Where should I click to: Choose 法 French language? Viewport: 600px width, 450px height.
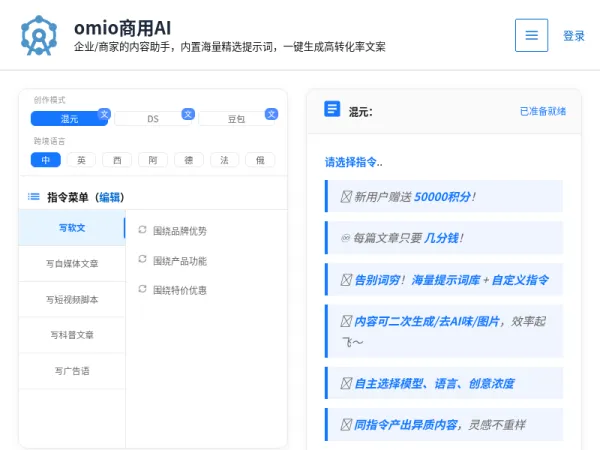(x=224, y=160)
